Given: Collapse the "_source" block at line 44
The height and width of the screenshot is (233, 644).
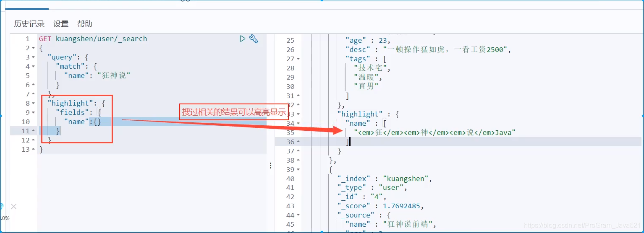Looking at the screenshot, I should click(298, 215).
